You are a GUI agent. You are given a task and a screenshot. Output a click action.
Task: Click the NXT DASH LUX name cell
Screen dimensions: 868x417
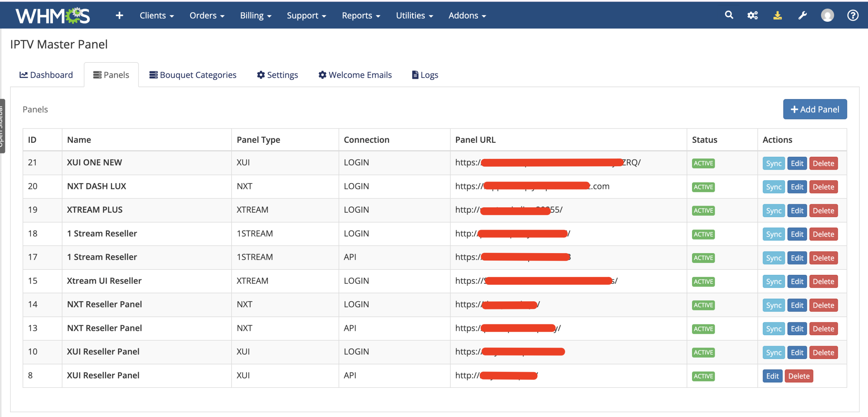[x=147, y=186]
